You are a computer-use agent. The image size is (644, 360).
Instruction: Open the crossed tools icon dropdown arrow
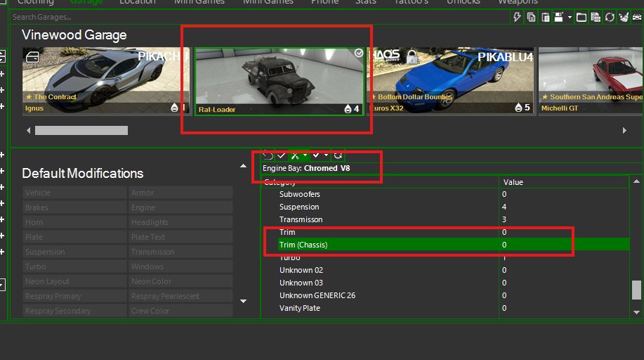click(x=305, y=155)
